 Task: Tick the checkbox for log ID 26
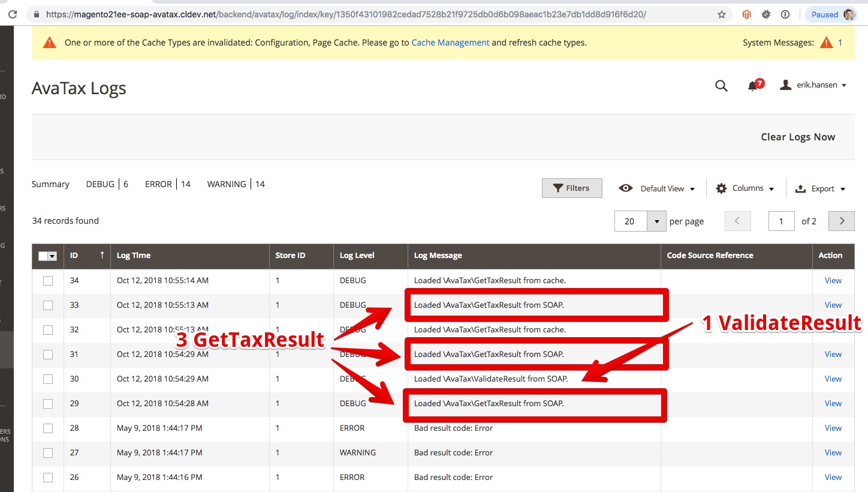(48, 478)
